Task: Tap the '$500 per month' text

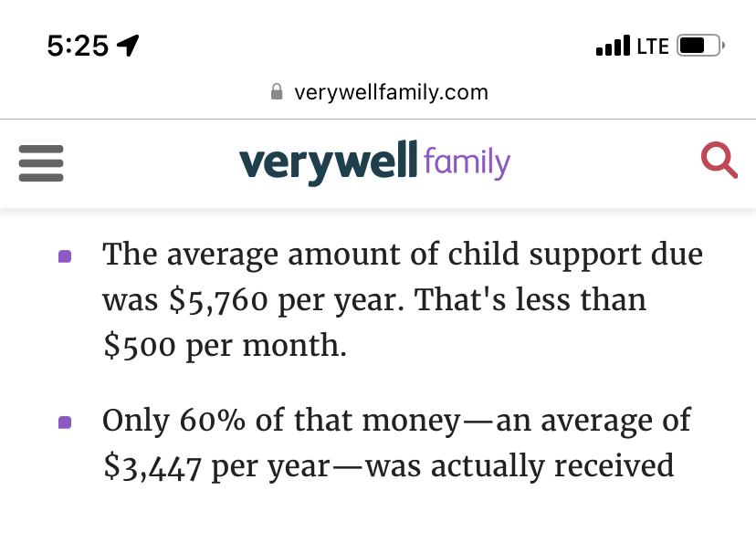Action: click(225, 347)
